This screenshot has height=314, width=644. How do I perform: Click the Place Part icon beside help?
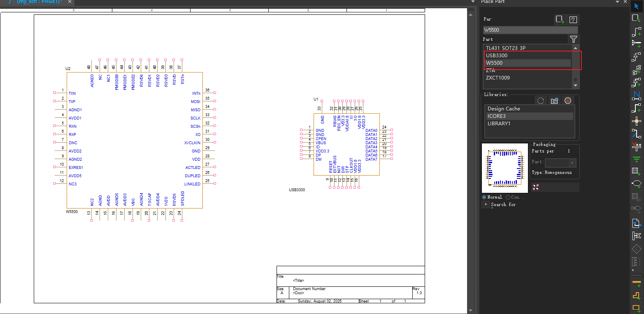point(559,19)
